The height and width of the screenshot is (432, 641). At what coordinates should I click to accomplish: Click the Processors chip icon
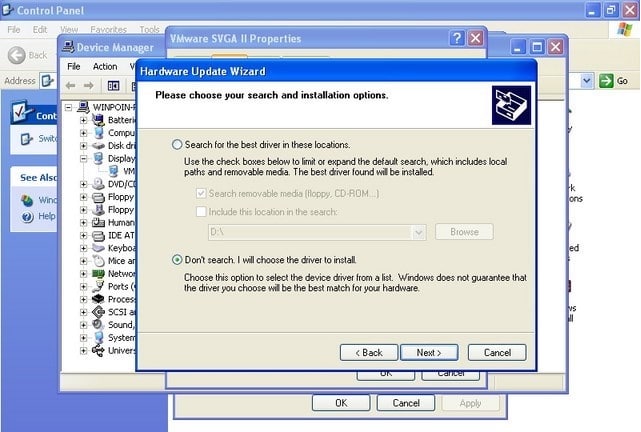98,299
